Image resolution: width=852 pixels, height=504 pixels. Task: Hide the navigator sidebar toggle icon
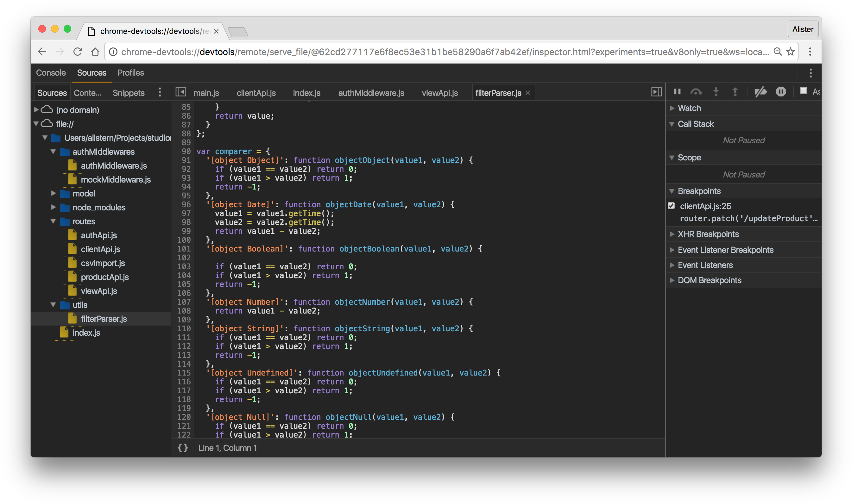[180, 92]
